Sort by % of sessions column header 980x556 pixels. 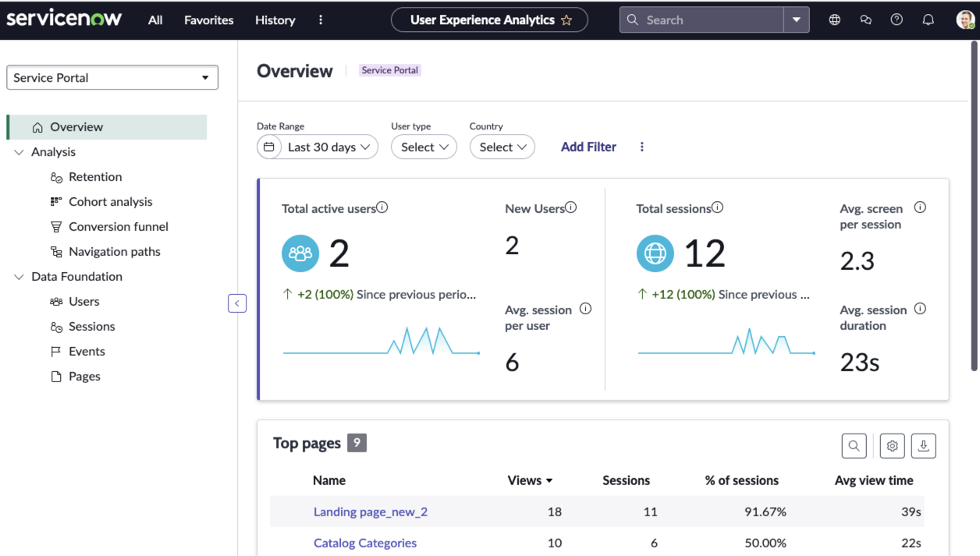click(x=742, y=480)
